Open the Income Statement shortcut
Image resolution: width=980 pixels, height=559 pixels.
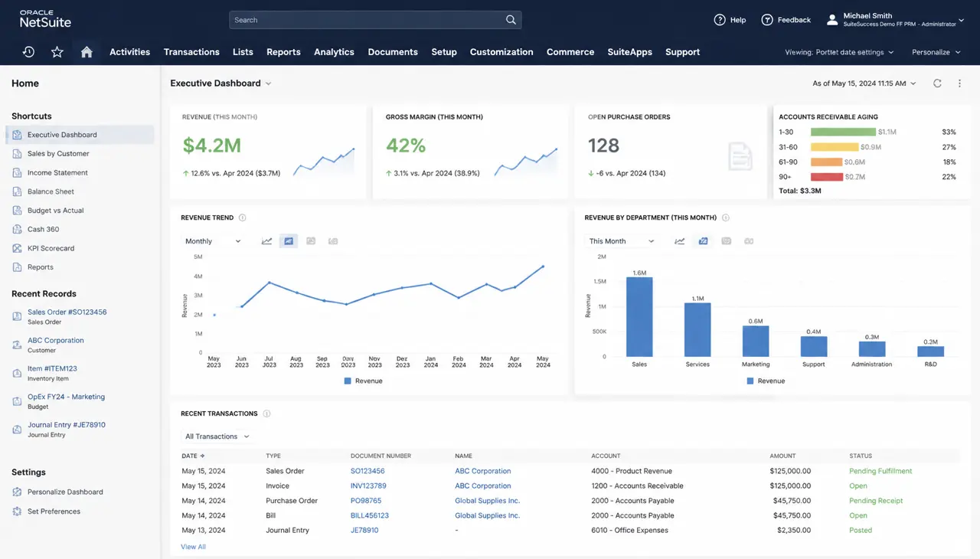point(57,172)
